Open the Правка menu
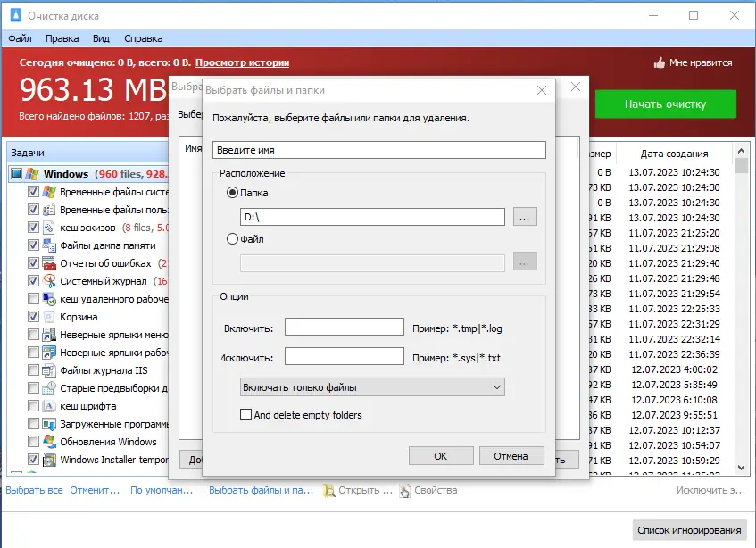The width and height of the screenshot is (756, 548). click(62, 38)
